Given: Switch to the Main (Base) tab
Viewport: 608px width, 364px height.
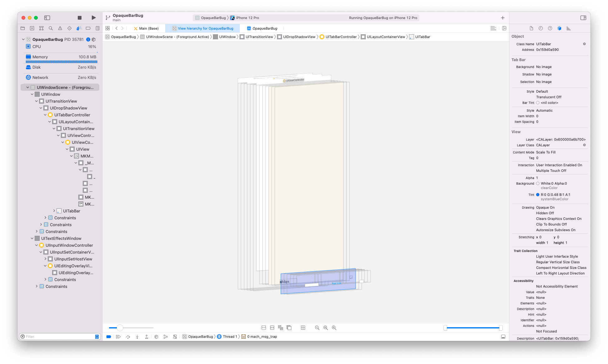Looking at the screenshot, I should 149,28.
